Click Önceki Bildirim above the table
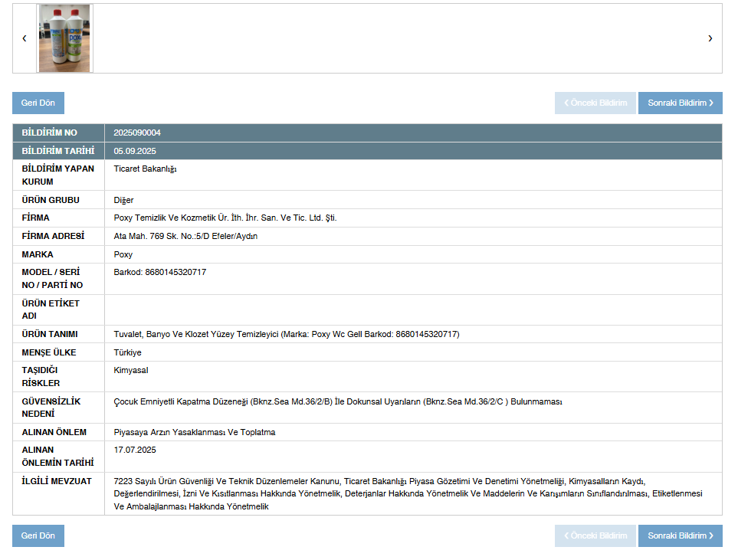Image resolution: width=738 pixels, height=560 pixels. (595, 103)
